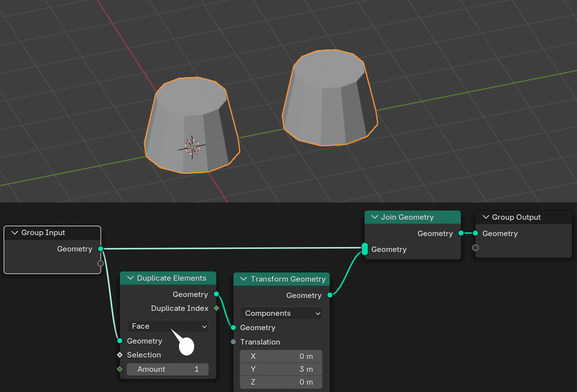Click the Group Input Geometry output socket
577x392 pixels.
[x=101, y=249]
